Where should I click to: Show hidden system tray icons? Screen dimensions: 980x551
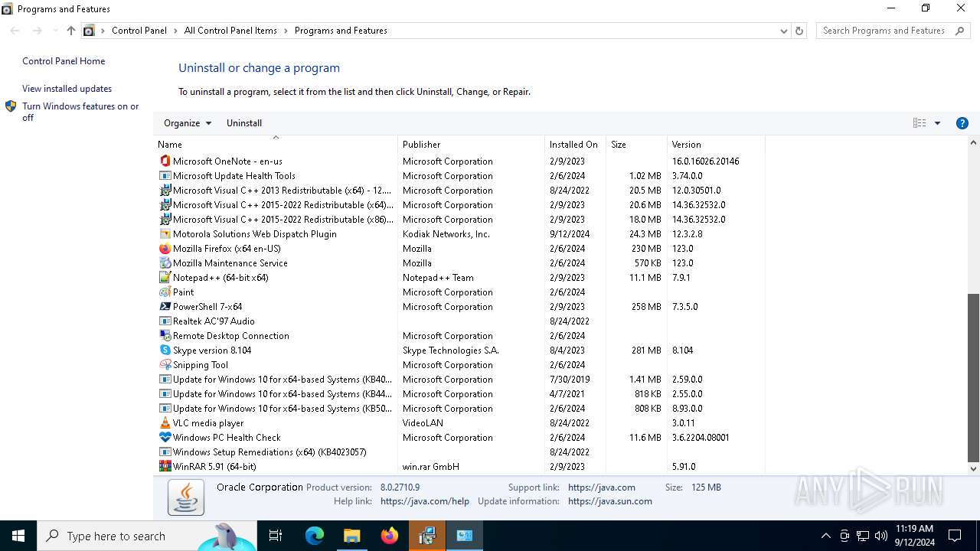point(825,536)
